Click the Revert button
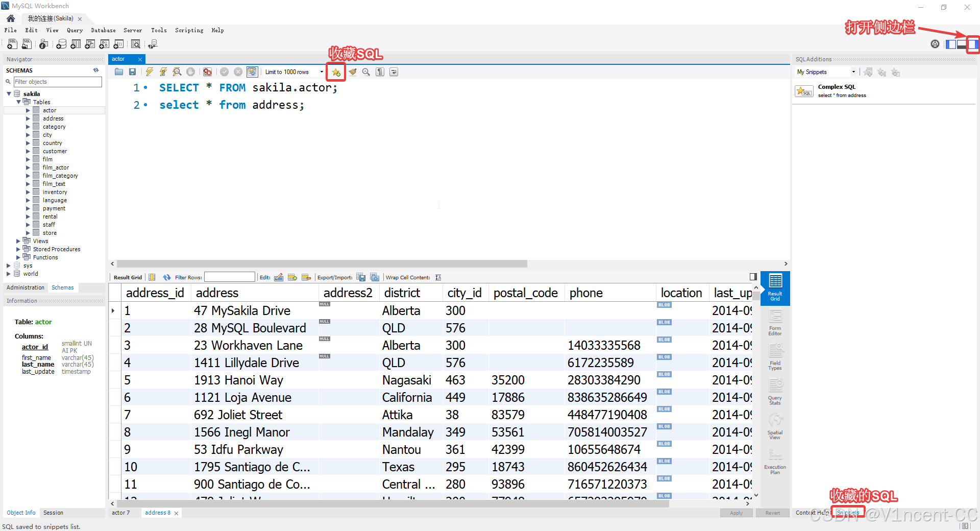980x531 pixels. click(x=772, y=513)
